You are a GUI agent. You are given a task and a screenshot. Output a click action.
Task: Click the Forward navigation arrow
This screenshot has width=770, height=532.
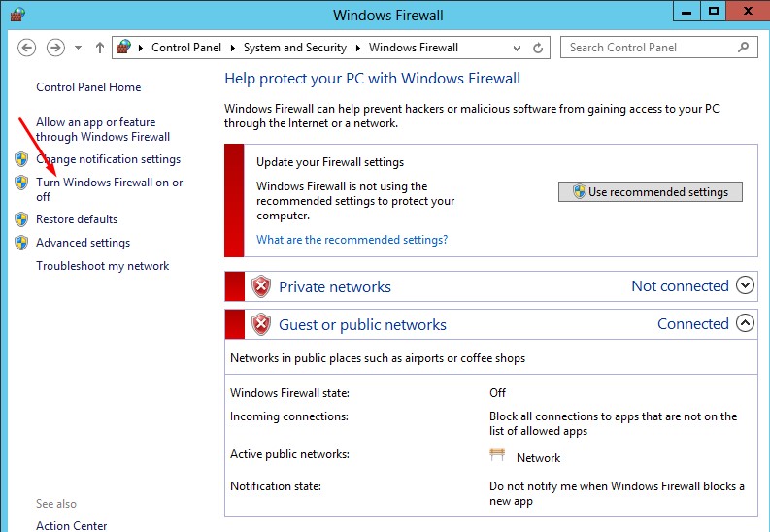click(55, 48)
